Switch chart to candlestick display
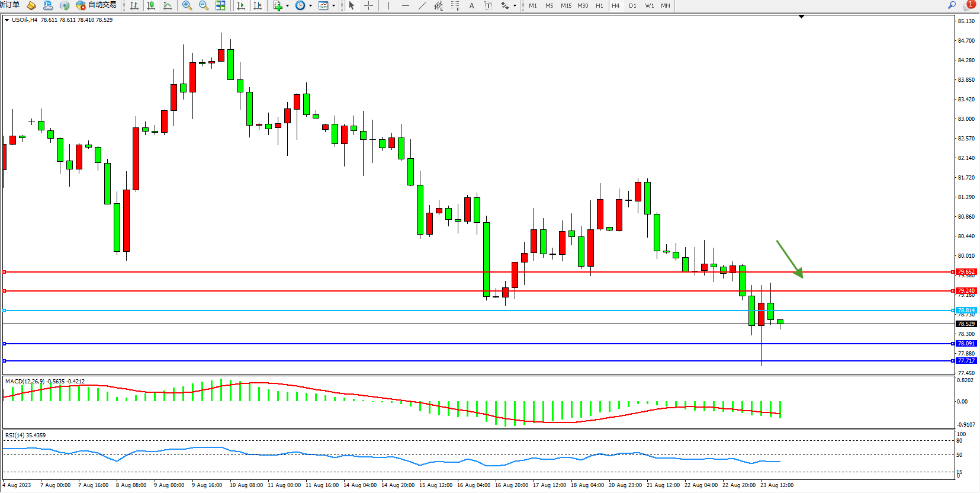 tap(151, 5)
